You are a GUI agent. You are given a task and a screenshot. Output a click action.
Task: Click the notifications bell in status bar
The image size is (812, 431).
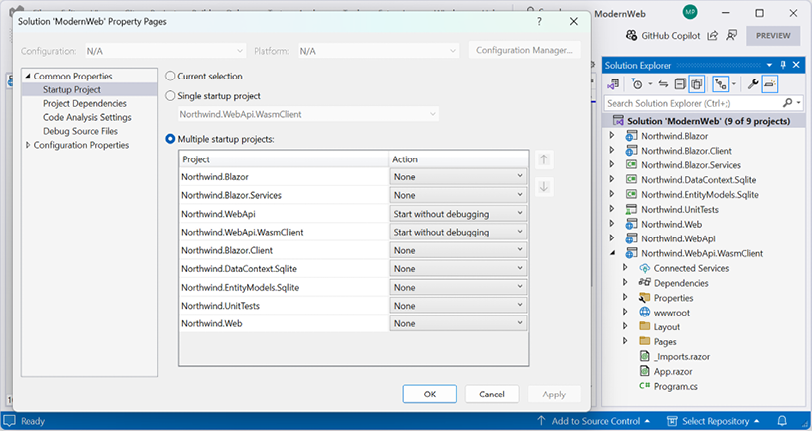782,421
